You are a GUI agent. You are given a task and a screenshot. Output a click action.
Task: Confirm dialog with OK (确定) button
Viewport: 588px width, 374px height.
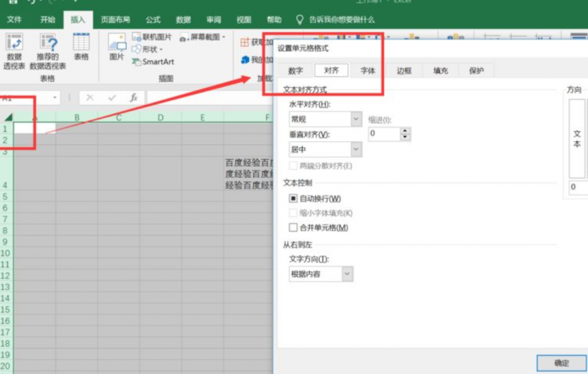pos(562,362)
